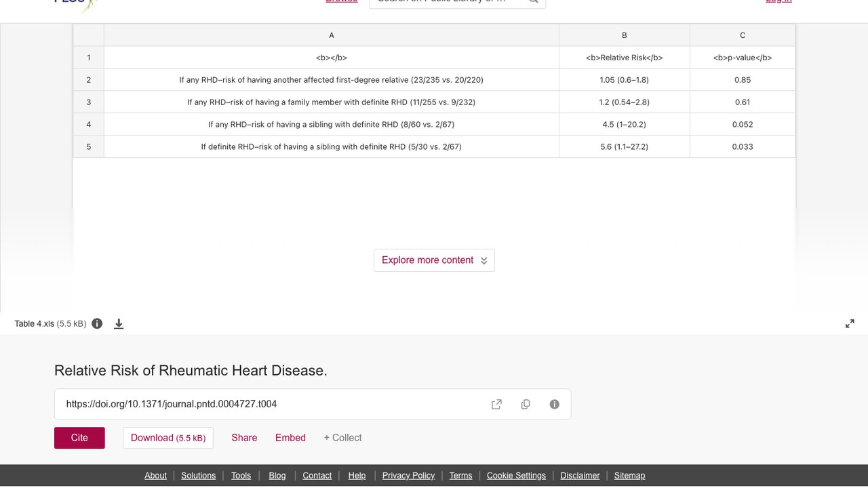This screenshot has width=868, height=488.
Task: Select column header A in the table
Action: (332, 35)
